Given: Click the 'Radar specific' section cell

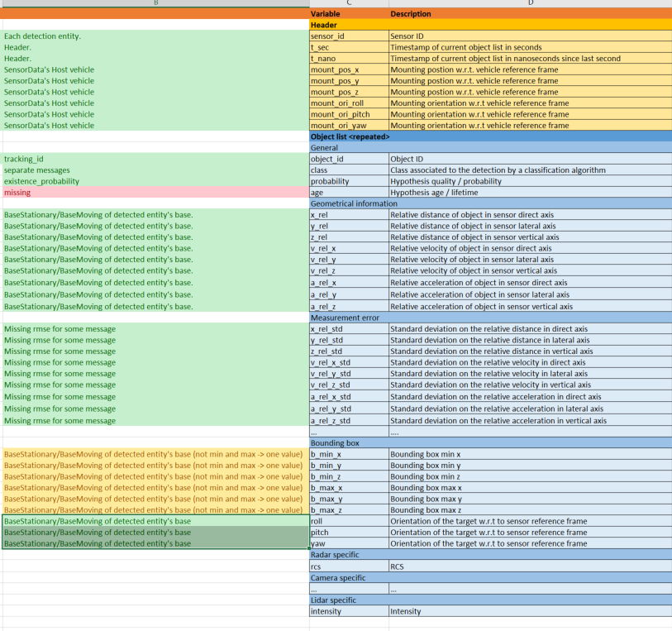Looking at the screenshot, I should 491,554.
